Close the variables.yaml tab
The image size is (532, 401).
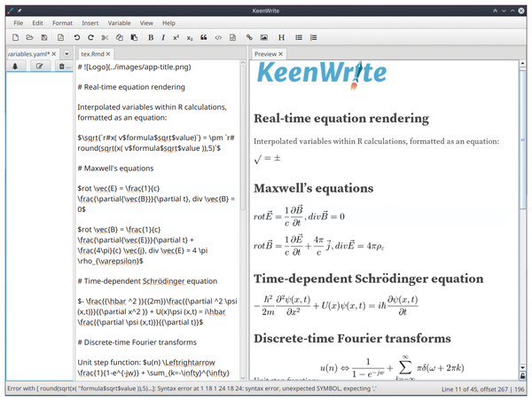[54, 53]
